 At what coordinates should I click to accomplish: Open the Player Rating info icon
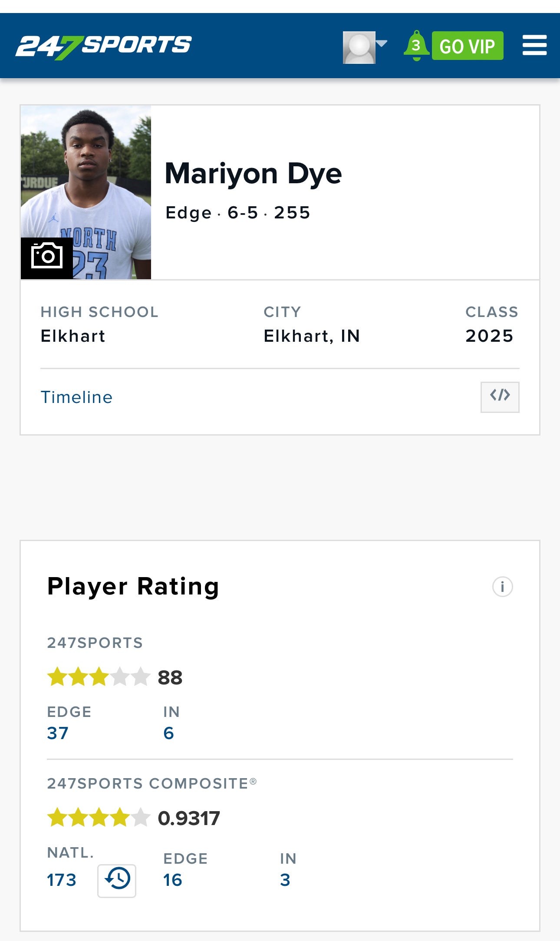click(x=502, y=587)
